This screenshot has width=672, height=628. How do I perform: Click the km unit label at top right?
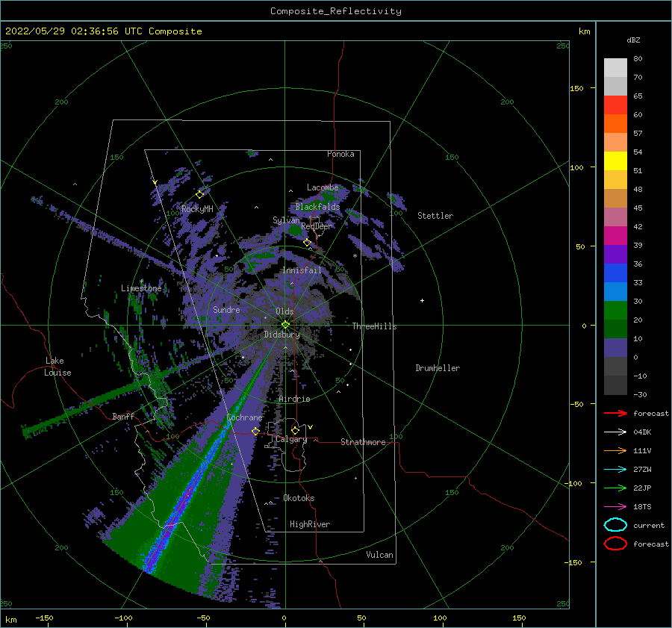(584, 31)
